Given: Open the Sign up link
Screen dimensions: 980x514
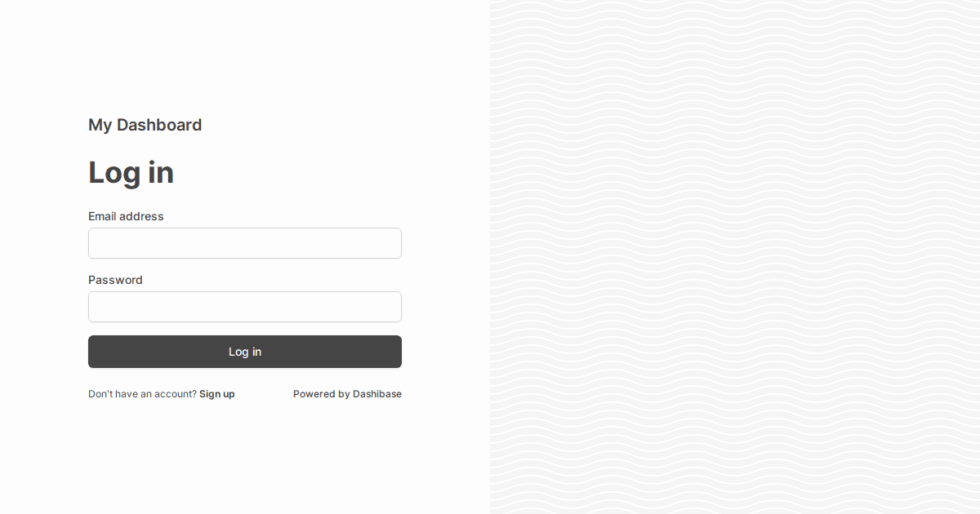Looking at the screenshot, I should [x=217, y=394].
